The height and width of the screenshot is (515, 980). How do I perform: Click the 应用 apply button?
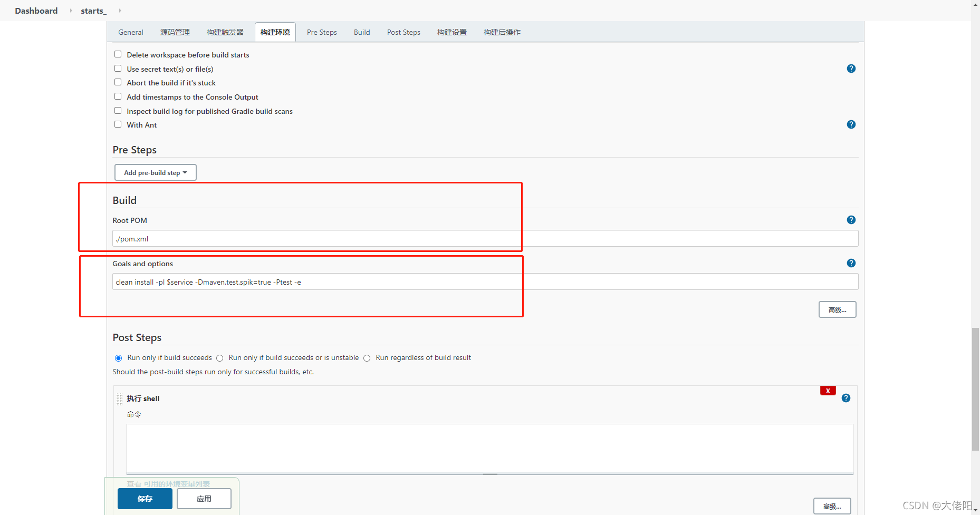coord(204,499)
